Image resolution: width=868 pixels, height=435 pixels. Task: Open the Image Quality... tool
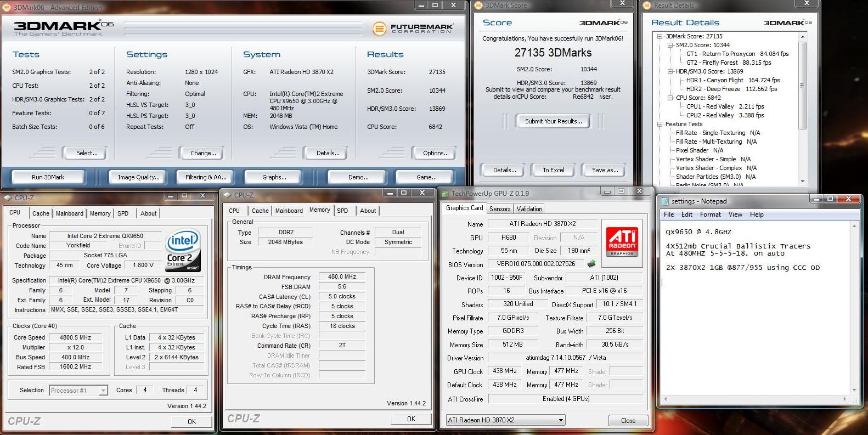point(139,177)
